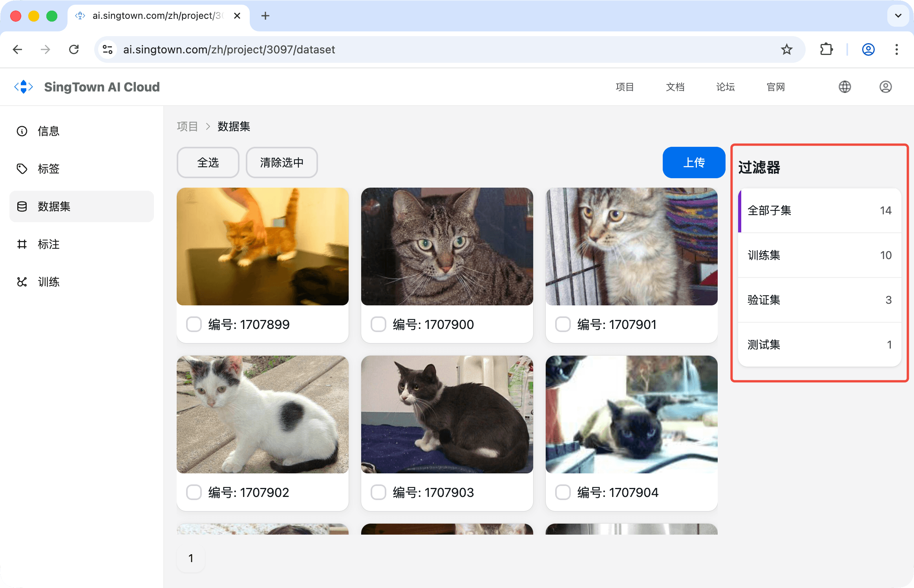The width and height of the screenshot is (914, 588).
Task: Tick the checkbox for image 1707903
Action: pos(378,492)
